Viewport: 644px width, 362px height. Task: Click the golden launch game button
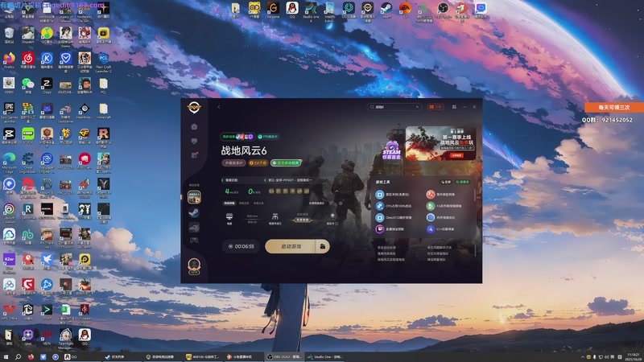291,246
